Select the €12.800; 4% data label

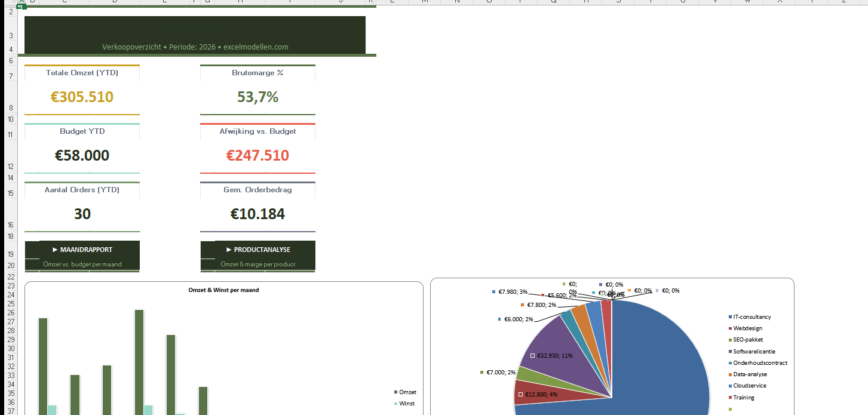pos(541,395)
